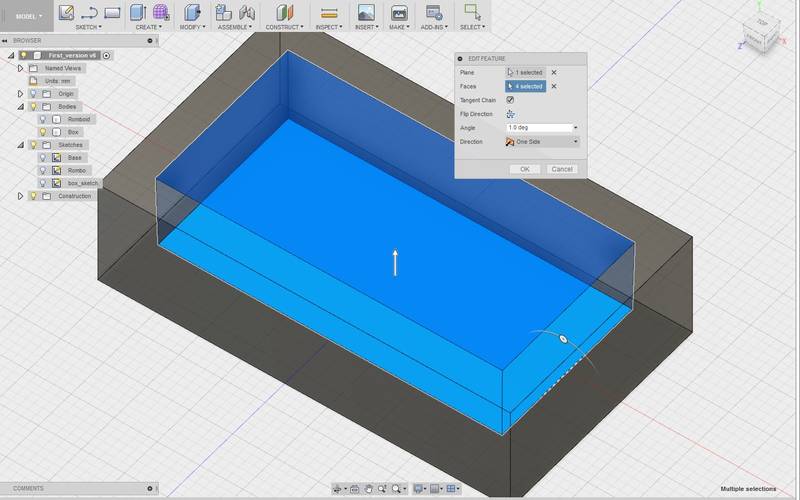Click the Faces 4 selected button

526,86
